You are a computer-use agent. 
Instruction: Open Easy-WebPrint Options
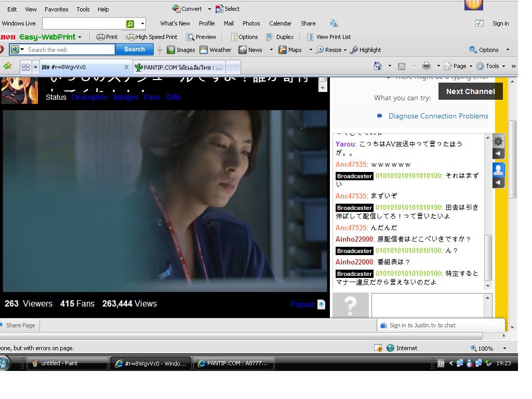coord(244,37)
